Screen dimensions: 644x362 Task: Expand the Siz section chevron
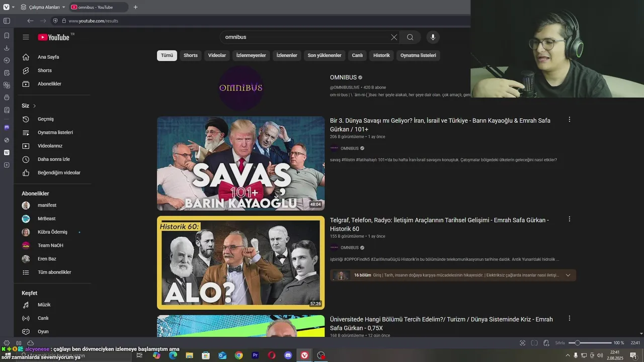(34, 106)
